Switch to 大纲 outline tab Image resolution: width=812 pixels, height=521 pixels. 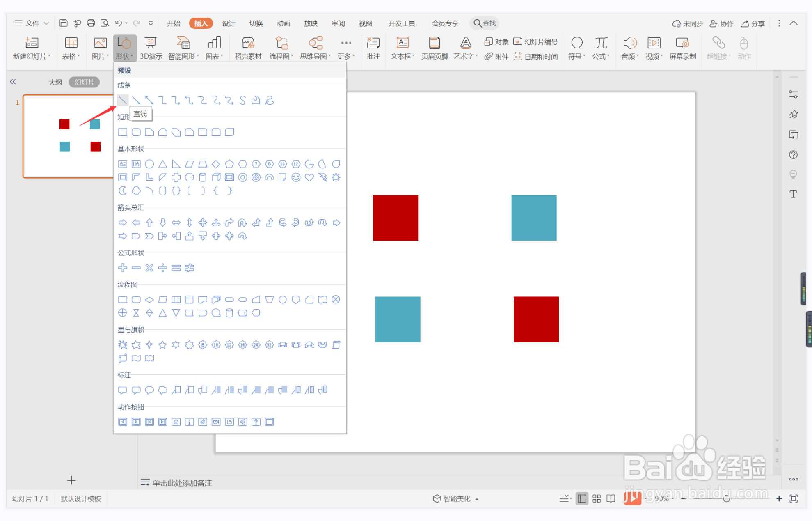point(55,82)
